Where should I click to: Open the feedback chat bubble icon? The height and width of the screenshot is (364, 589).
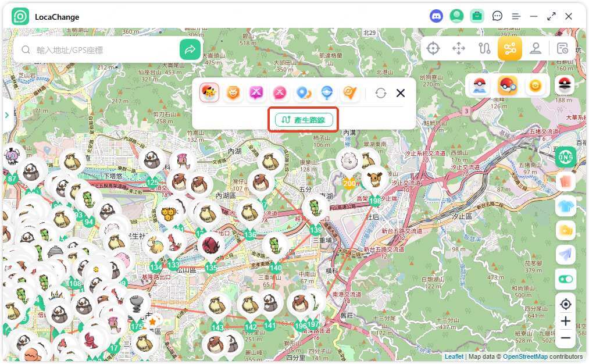(497, 16)
